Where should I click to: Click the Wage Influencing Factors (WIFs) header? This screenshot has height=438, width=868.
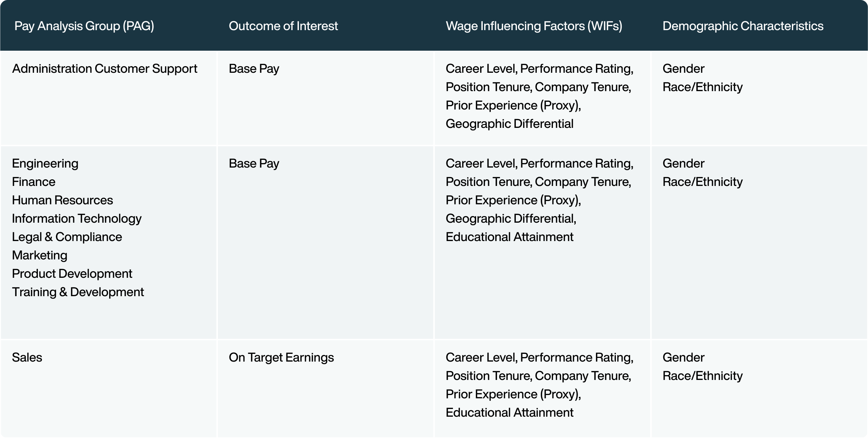534,26
